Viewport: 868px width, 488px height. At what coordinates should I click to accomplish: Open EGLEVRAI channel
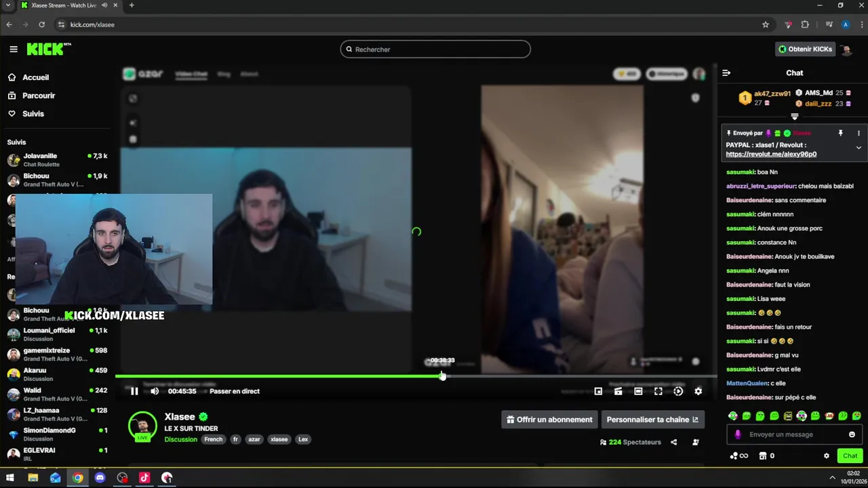click(57, 454)
